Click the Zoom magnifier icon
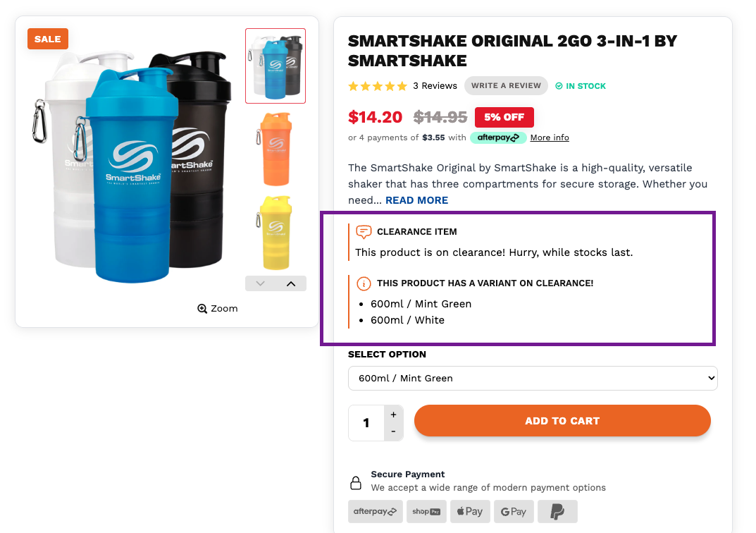Image resolution: width=756 pixels, height=533 pixels. (202, 309)
